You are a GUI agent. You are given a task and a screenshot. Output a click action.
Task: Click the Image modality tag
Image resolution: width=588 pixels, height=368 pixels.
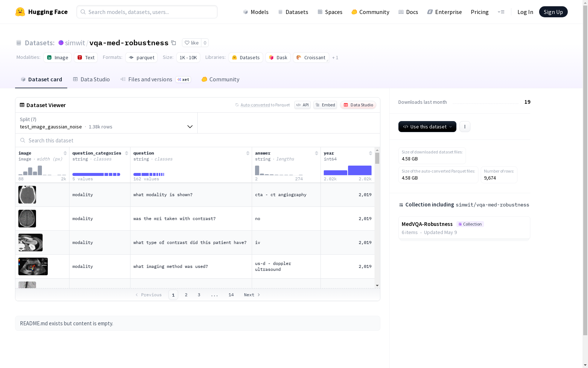click(58, 57)
